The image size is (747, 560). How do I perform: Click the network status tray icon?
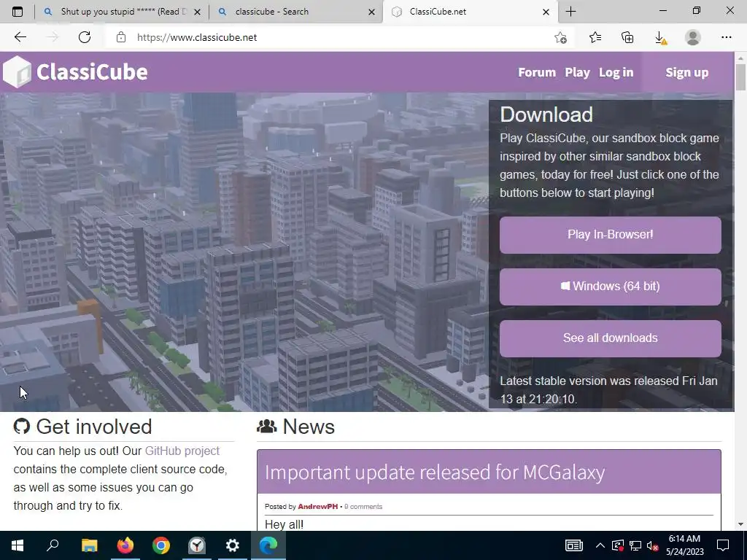[635, 545]
